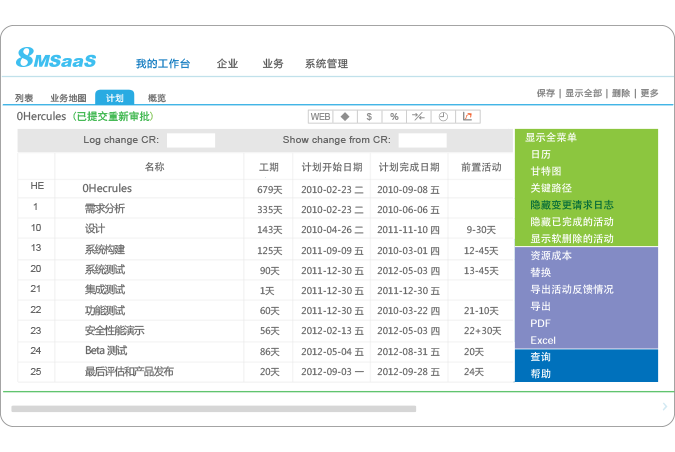Select the 计划 tab

click(115, 98)
